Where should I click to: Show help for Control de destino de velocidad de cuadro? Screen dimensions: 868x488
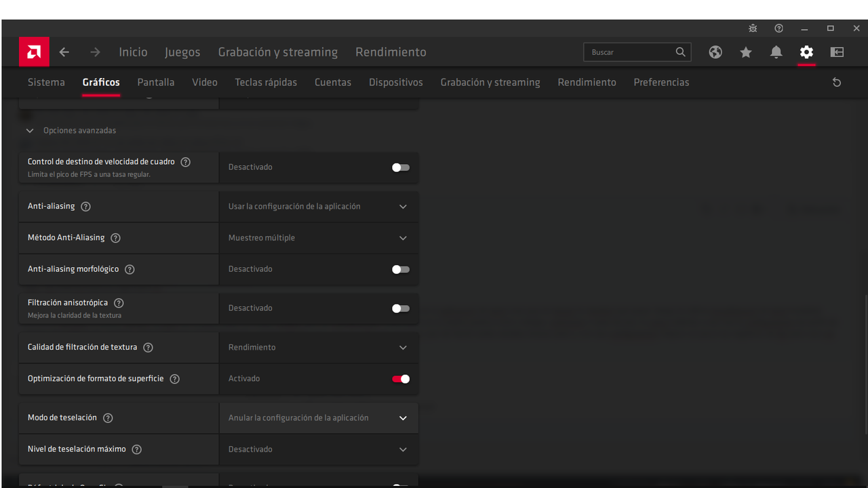(186, 162)
